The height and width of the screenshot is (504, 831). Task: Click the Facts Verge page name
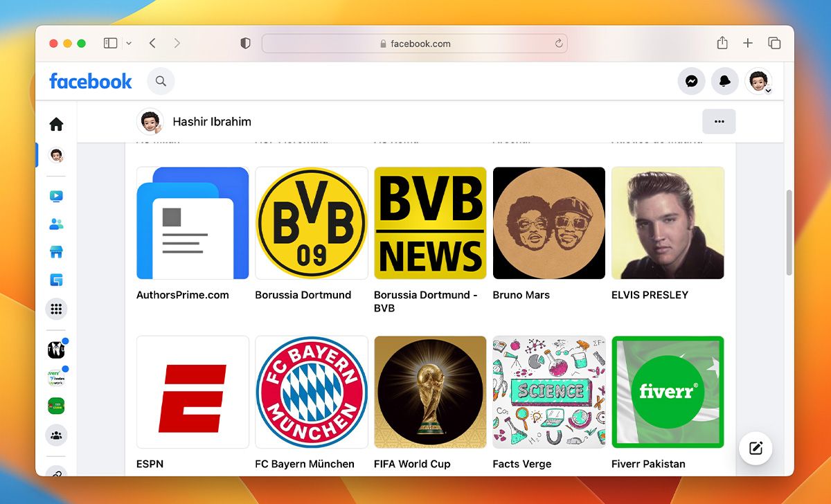point(522,464)
